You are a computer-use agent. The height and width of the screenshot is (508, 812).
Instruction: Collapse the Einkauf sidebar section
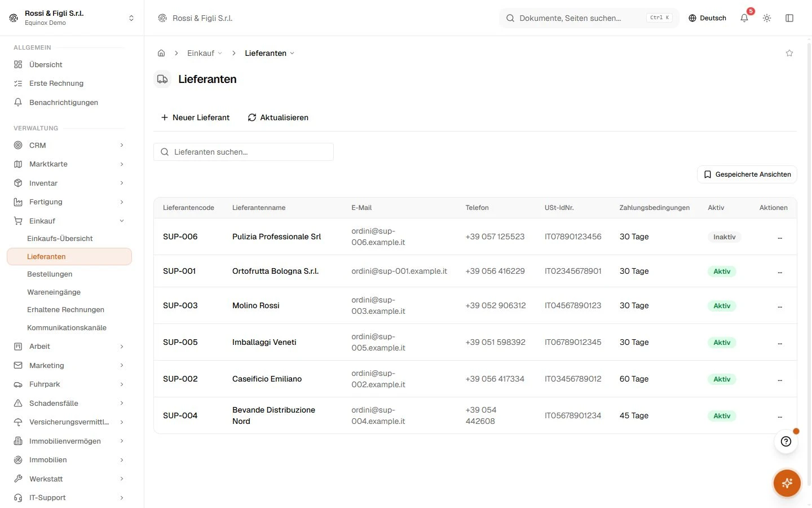(x=69, y=221)
